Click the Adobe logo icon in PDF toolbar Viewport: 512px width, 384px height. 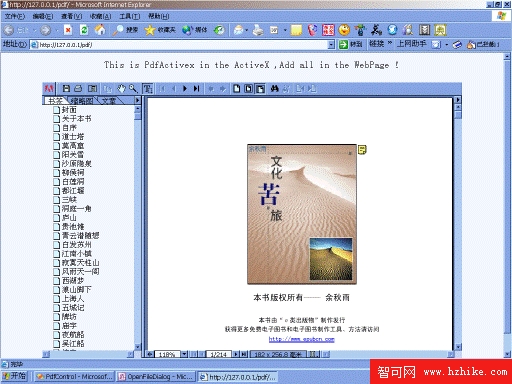click(x=49, y=89)
